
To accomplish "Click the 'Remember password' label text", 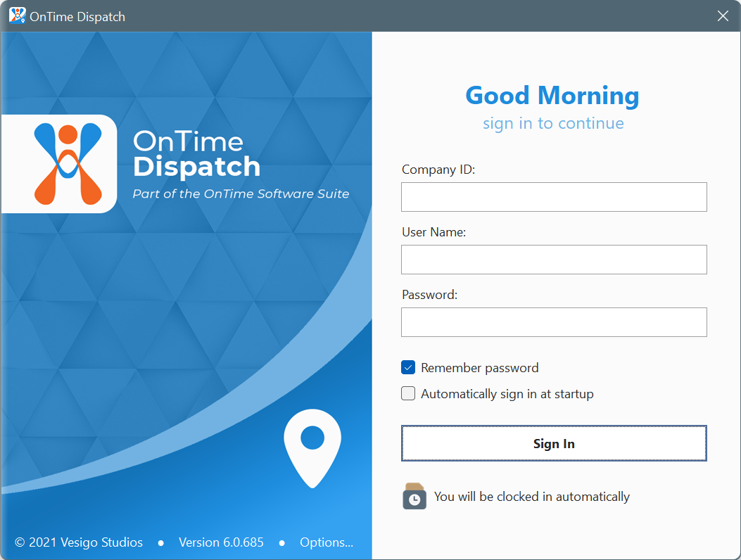I will (480, 368).
